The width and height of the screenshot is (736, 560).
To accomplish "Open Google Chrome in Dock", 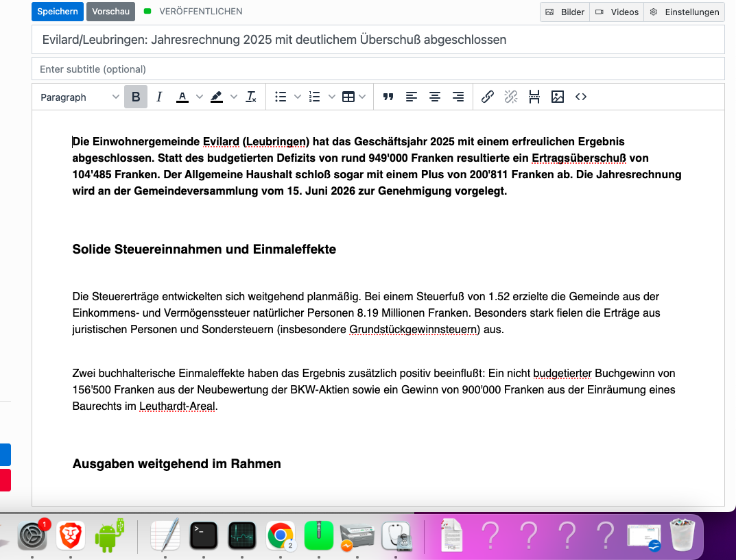I will click(281, 535).
